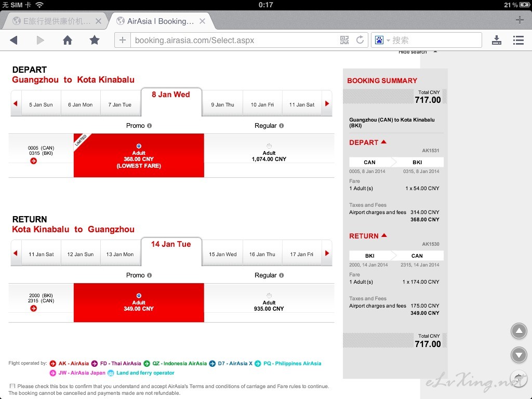Click the JW - AirAsia Japan legend
532x399 pixels.
pyautogui.click(x=77, y=373)
